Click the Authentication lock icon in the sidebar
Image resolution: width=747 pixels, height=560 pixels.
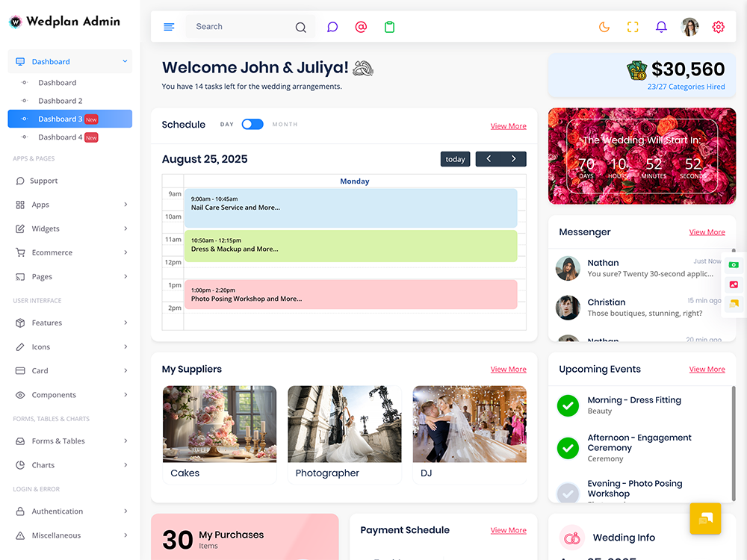[x=20, y=511]
